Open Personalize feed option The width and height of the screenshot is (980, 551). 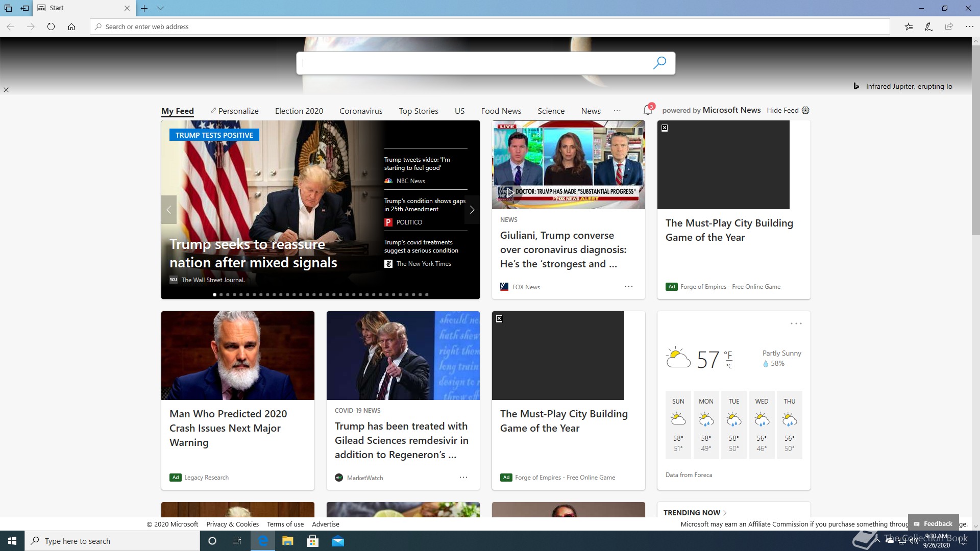pos(234,111)
